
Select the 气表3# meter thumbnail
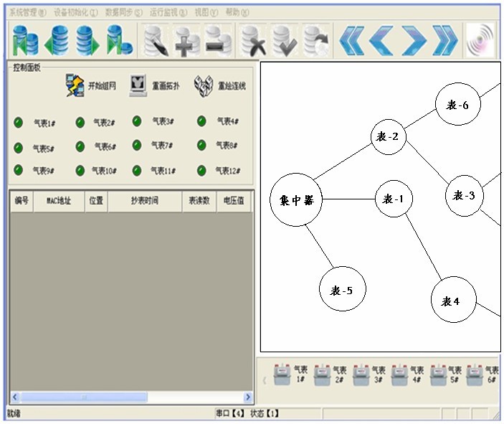click(362, 374)
